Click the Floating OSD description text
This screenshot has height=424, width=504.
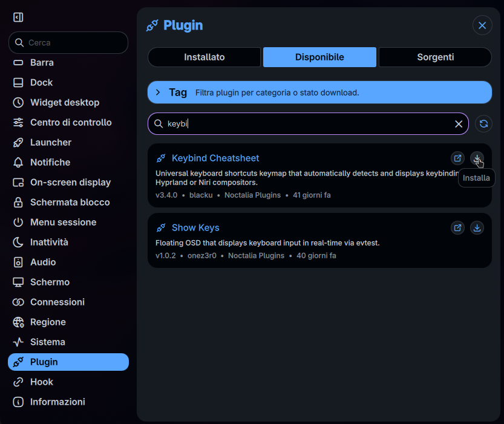coord(267,243)
